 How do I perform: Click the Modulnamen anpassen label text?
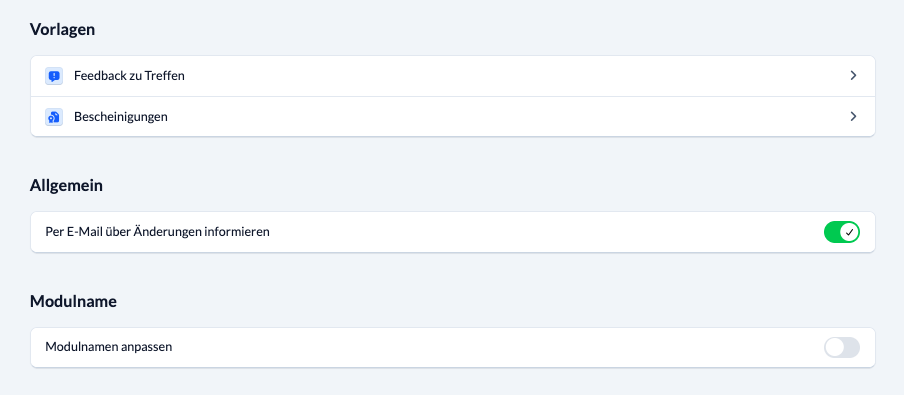point(108,347)
